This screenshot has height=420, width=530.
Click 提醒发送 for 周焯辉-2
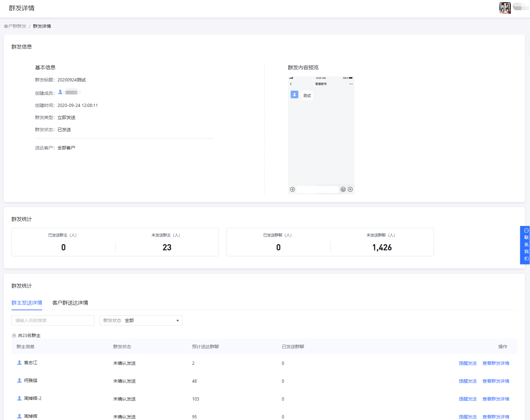467,399
